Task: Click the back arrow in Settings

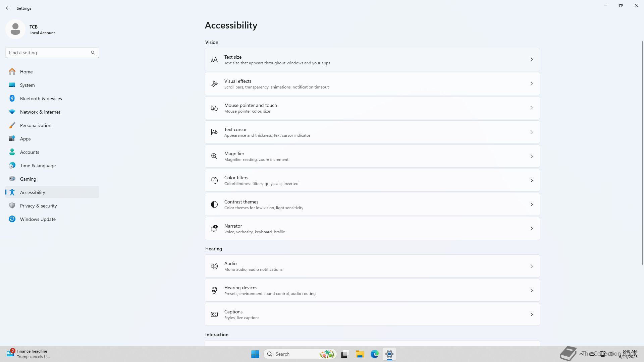Action: point(8,8)
